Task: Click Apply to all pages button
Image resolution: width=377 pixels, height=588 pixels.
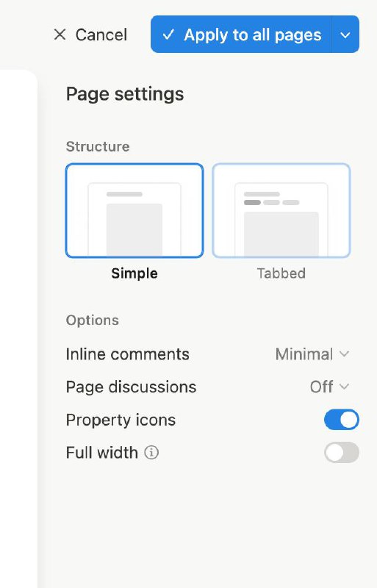Action: coord(241,35)
